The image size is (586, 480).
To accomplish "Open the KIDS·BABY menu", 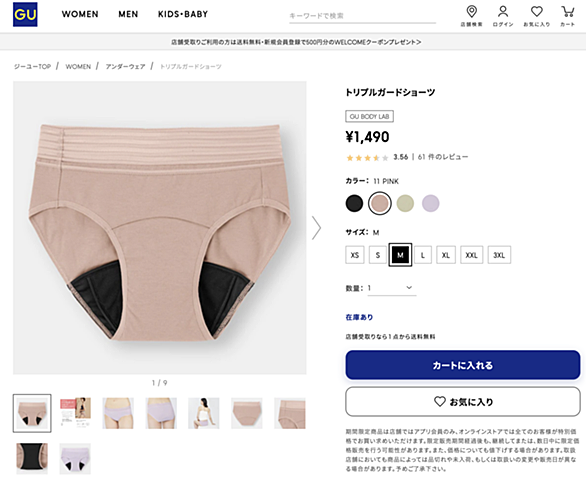I will tap(183, 14).
